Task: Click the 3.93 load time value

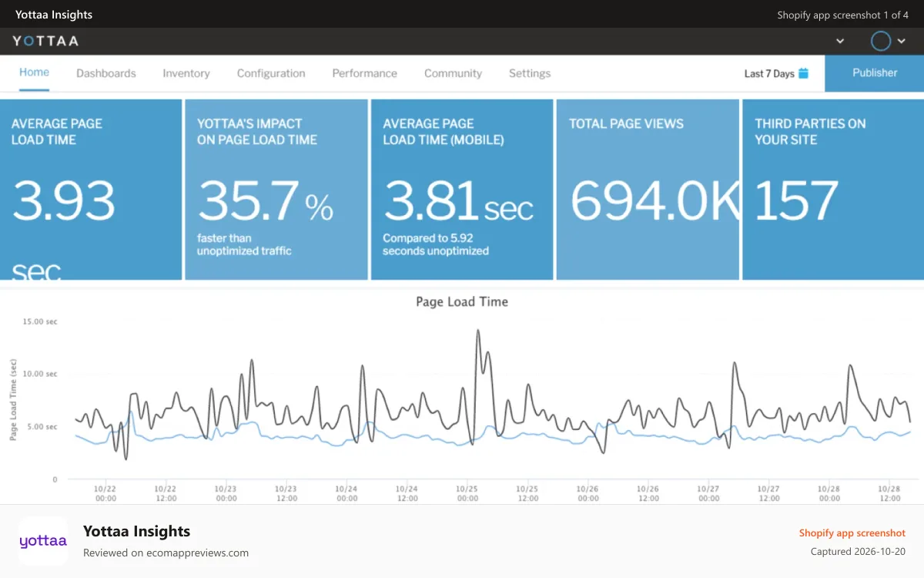Action: (64, 201)
